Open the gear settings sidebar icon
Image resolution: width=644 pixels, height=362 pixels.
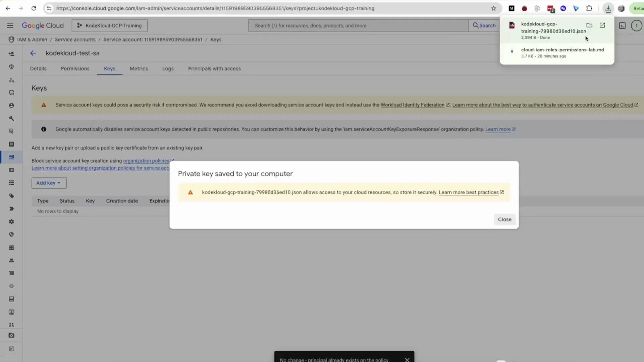point(11,222)
